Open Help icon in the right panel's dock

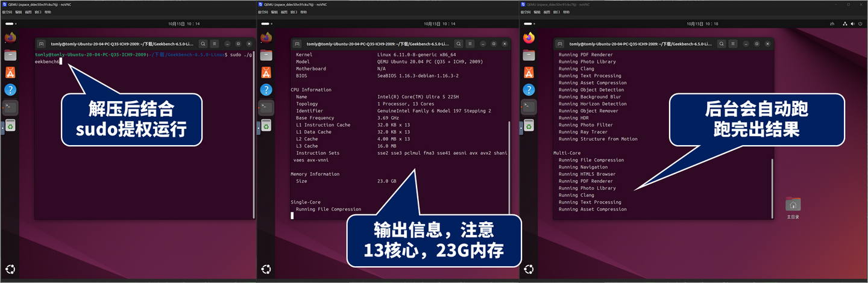529,90
